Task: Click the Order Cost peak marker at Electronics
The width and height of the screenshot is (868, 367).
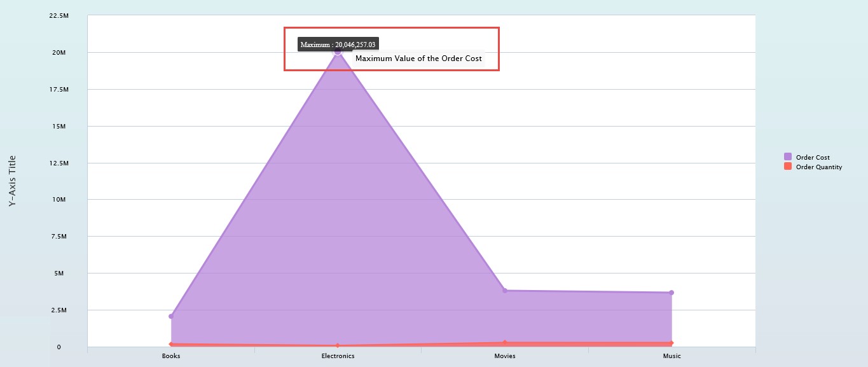Action: [338, 52]
